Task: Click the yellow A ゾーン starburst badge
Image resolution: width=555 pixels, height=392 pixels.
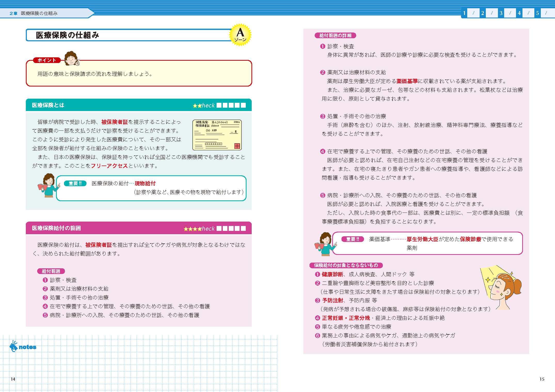Action: point(240,35)
